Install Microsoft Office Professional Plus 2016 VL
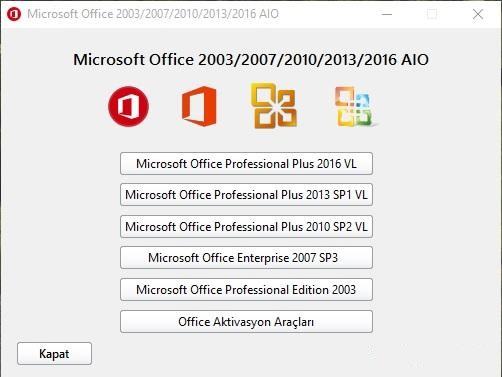 pyautogui.click(x=246, y=164)
